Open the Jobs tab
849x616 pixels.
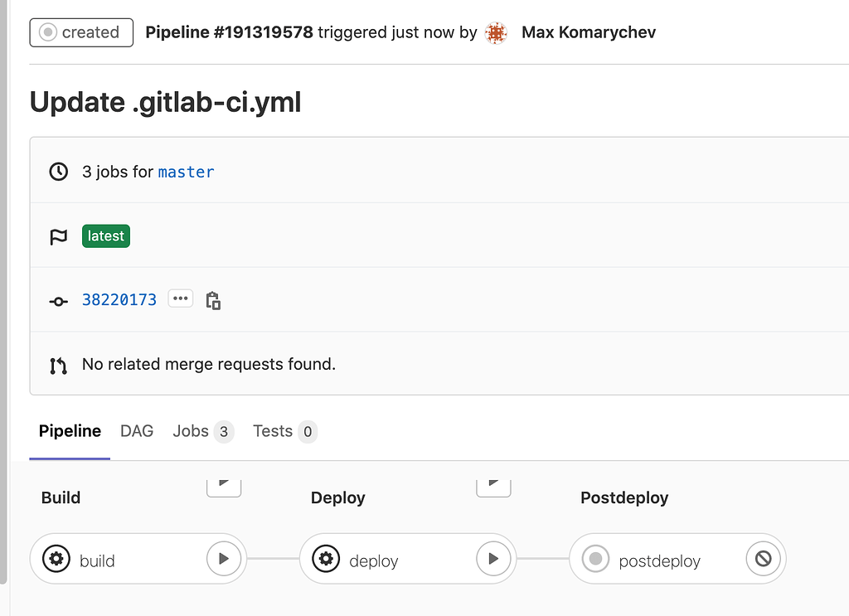pos(191,431)
